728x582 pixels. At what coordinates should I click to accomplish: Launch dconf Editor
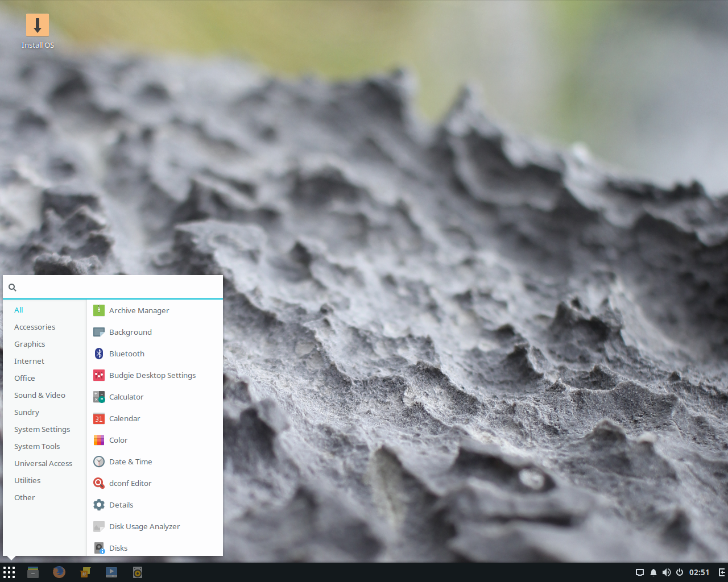(155, 483)
